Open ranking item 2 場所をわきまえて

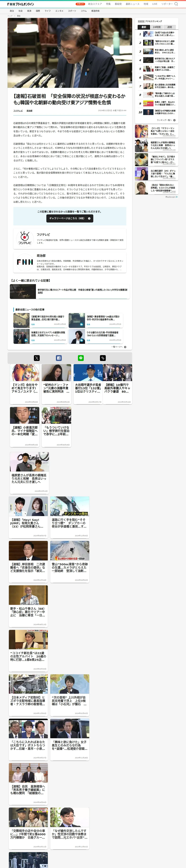(157, 43)
